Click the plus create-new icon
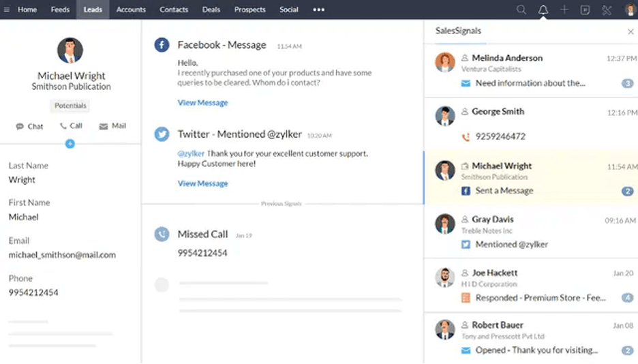This screenshot has width=638, height=364. (564, 10)
